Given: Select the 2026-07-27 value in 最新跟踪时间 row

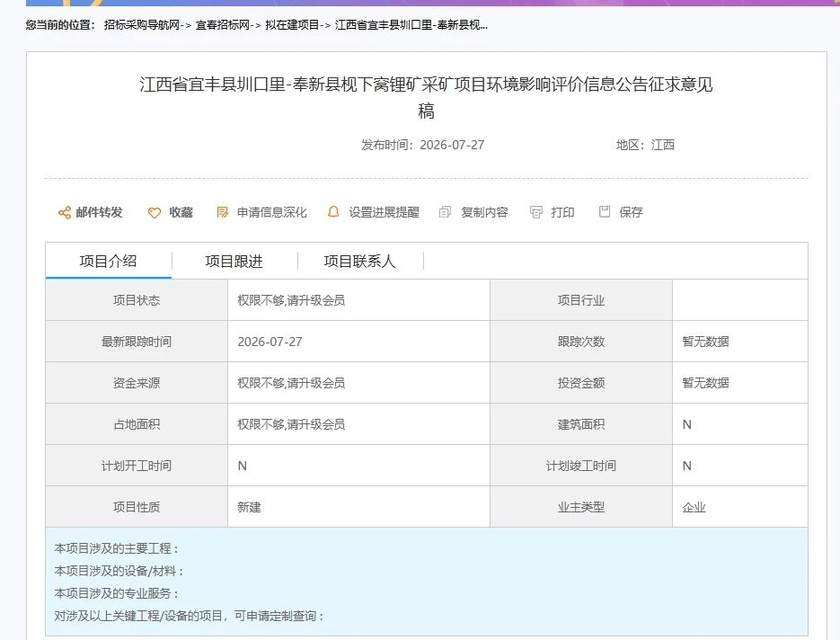Looking at the screenshot, I should [x=270, y=342].
